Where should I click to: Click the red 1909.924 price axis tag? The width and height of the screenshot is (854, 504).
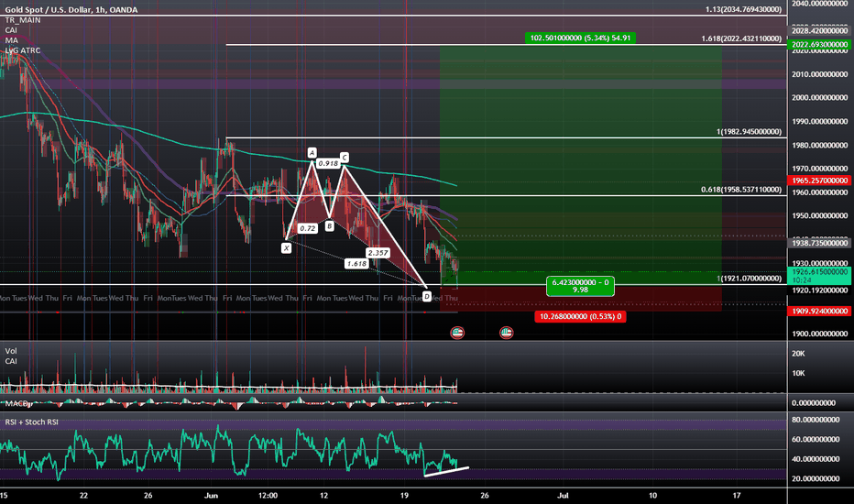click(x=819, y=311)
